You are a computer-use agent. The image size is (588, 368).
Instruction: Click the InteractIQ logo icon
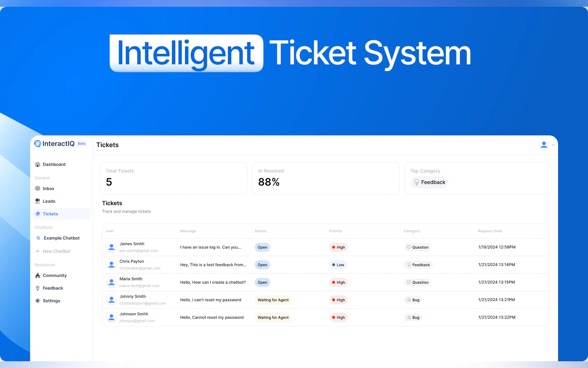pos(38,144)
